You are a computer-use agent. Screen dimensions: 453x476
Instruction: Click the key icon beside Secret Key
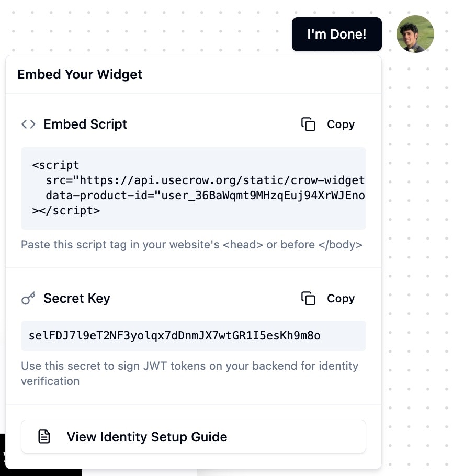pos(28,299)
